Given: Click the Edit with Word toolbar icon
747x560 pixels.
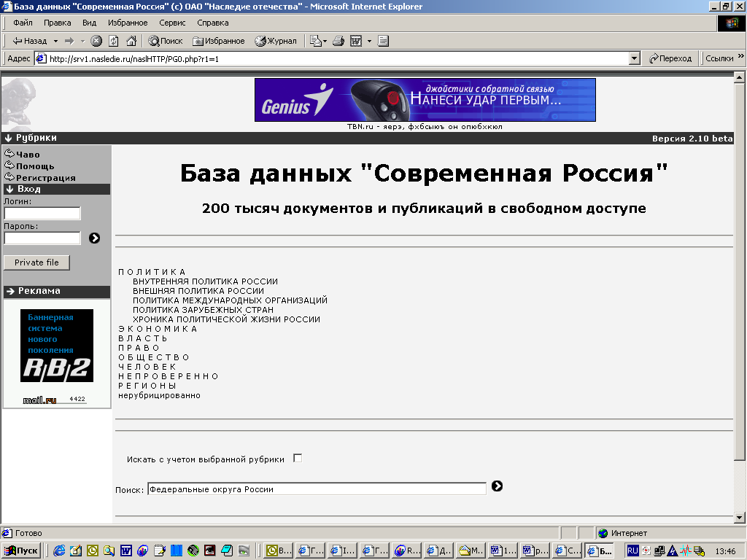Looking at the screenshot, I should 356,41.
